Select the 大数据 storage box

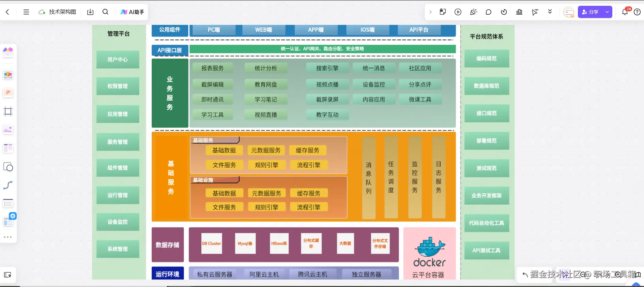coord(345,243)
